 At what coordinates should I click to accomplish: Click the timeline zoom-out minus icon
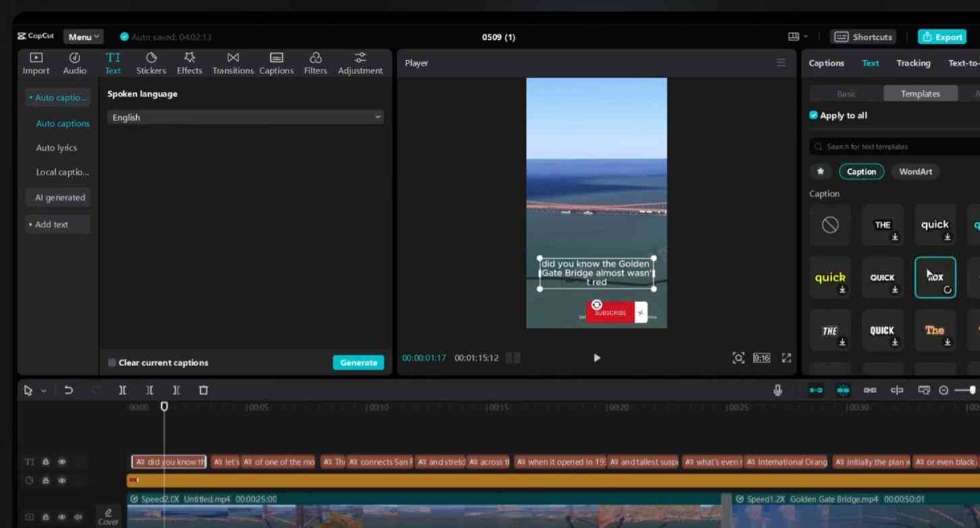pyautogui.click(x=943, y=390)
